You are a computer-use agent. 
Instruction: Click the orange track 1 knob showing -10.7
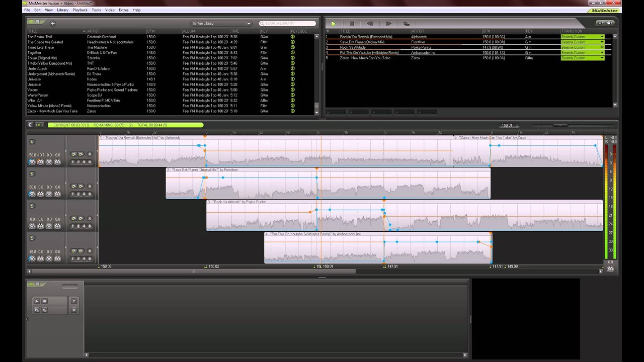click(41, 162)
